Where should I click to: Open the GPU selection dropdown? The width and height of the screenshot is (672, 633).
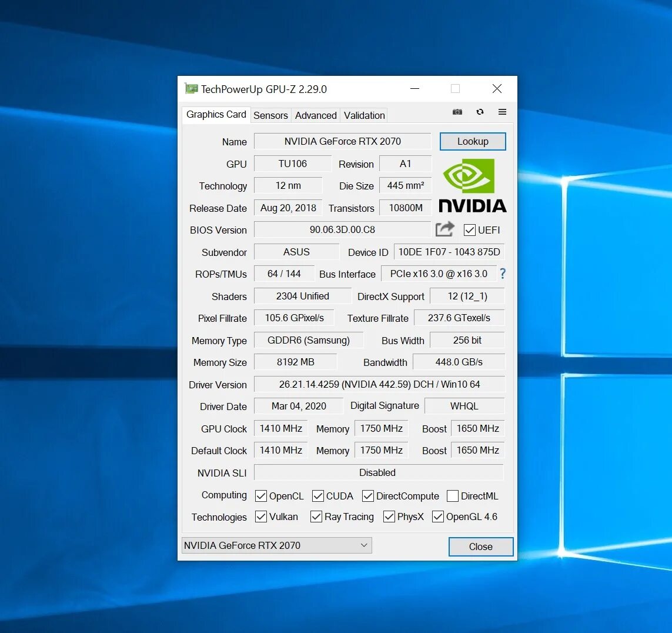coord(276,545)
